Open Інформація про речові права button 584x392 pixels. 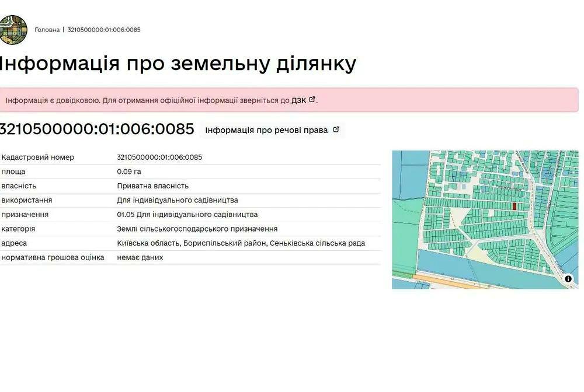pyautogui.click(x=272, y=130)
